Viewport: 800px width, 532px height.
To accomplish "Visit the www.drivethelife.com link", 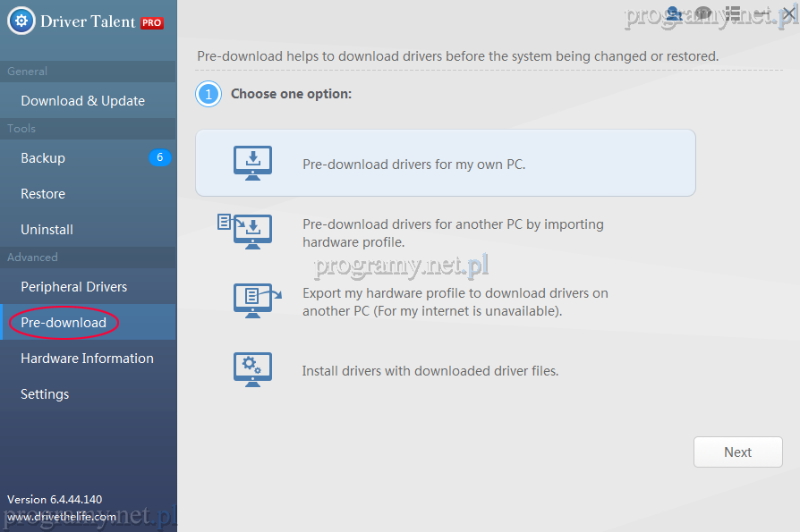I will pyautogui.click(x=62, y=516).
